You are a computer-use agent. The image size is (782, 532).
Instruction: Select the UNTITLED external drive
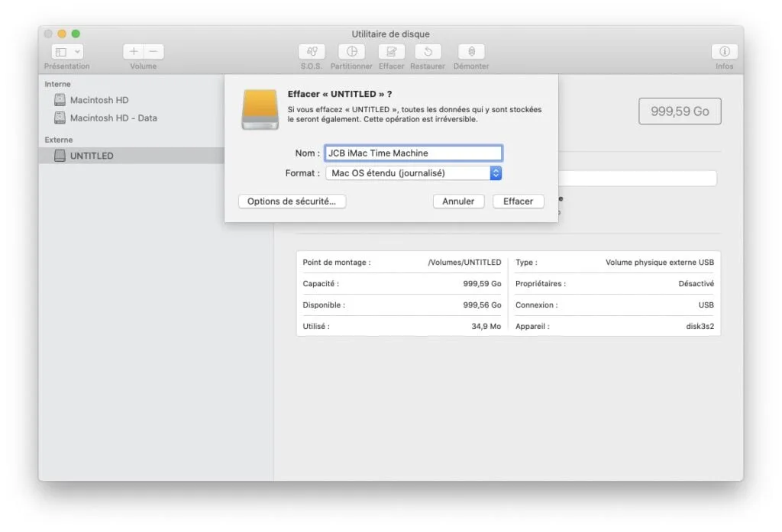pyautogui.click(x=92, y=156)
